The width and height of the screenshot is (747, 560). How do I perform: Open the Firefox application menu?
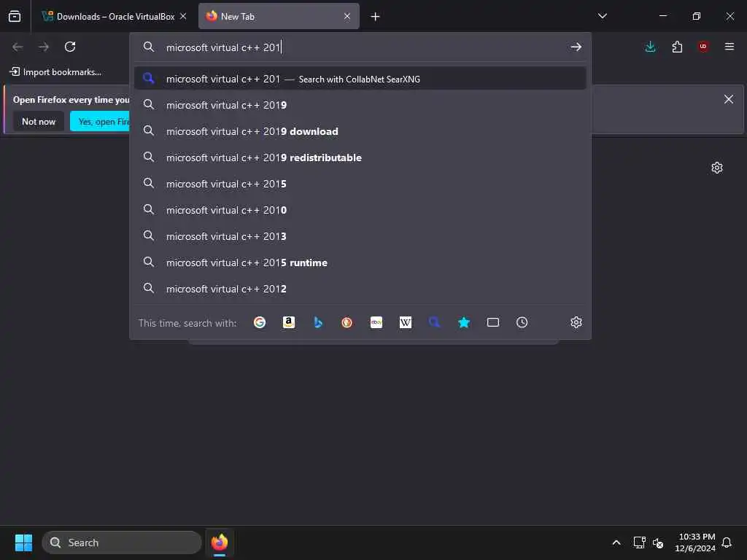coord(729,47)
